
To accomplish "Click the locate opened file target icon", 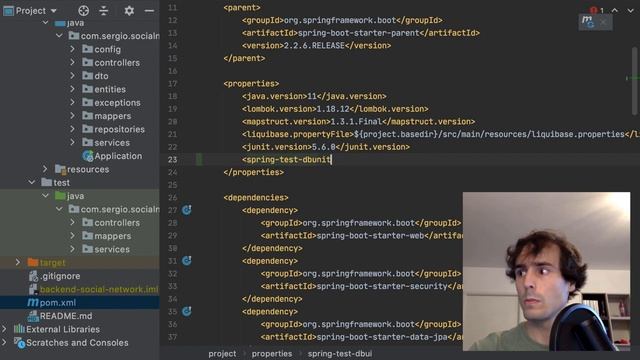I will click(x=83, y=11).
